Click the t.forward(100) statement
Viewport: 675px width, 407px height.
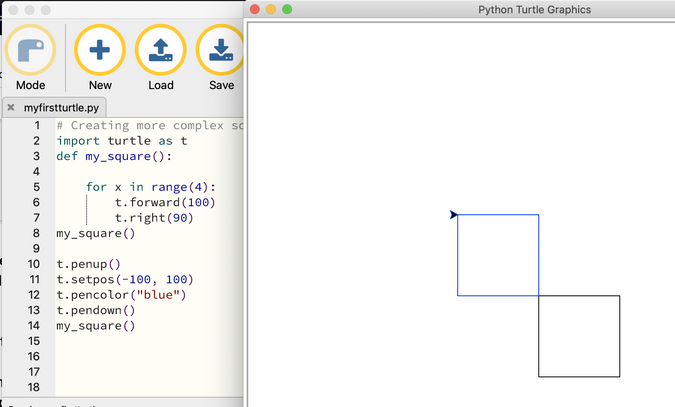point(165,202)
